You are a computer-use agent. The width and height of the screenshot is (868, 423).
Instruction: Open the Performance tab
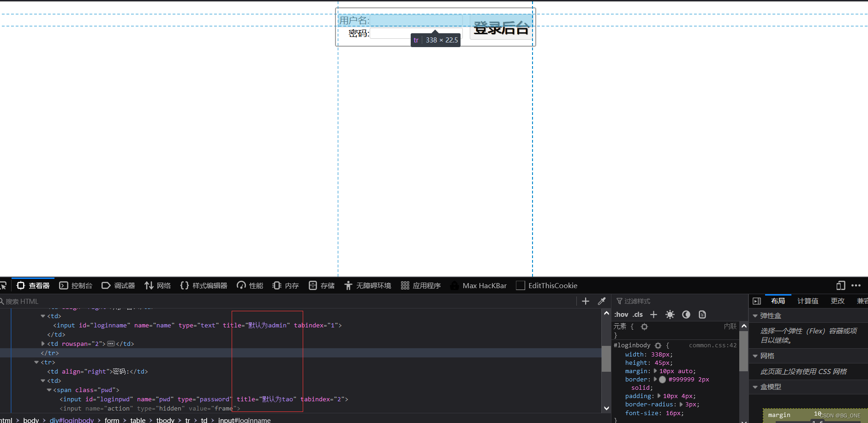click(x=250, y=285)
